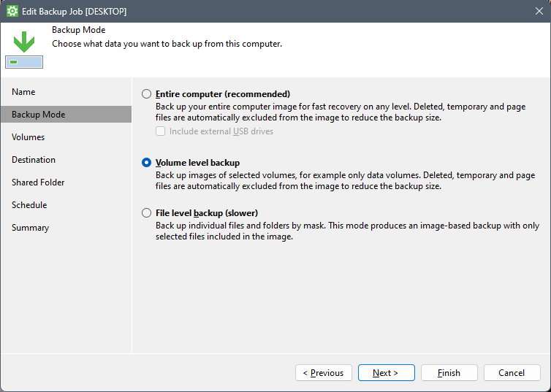
Task: View the Summary step
Action: point(30,228)
